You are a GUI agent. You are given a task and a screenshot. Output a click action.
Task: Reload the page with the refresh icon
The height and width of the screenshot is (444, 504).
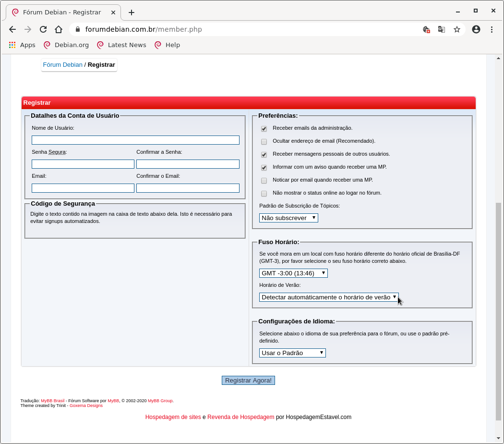click(43, 29)
